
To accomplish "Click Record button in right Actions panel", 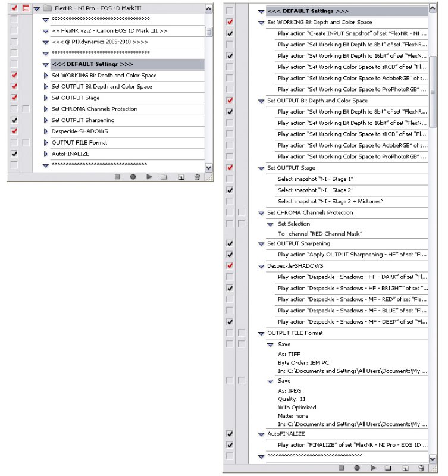I will [x=357, y=468].
